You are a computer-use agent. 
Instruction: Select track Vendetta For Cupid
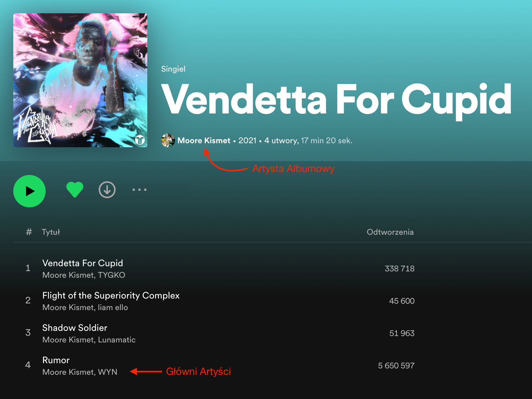click(83, 263)
